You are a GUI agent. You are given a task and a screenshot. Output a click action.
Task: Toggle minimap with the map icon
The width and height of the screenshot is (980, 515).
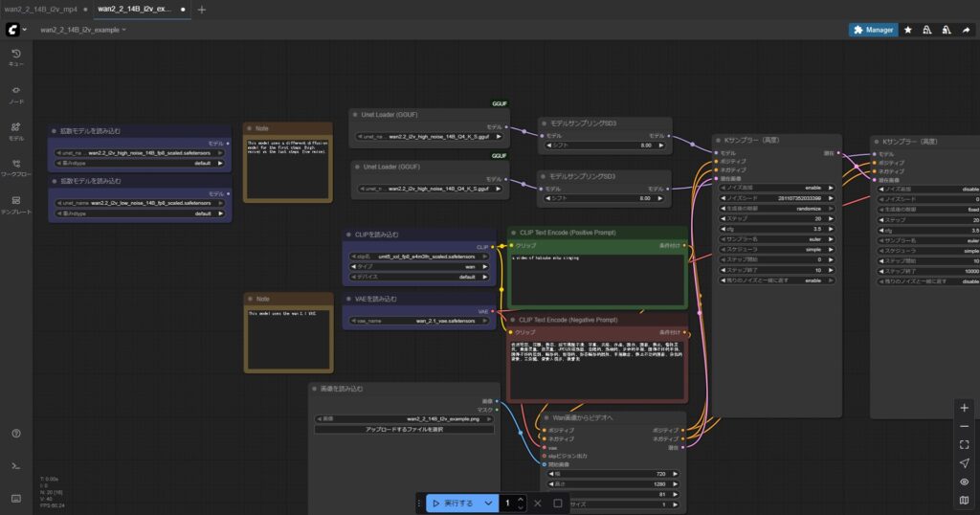[965, 500]
